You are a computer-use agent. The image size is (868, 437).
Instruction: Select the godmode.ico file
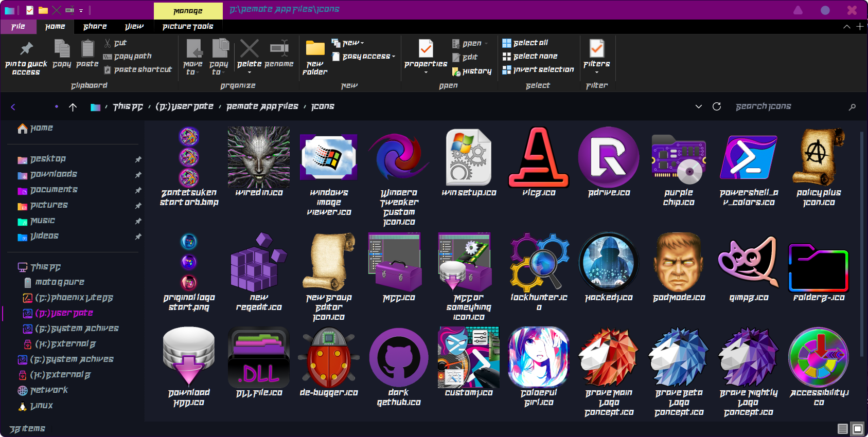pyautogui.click(x=679, y=267)
